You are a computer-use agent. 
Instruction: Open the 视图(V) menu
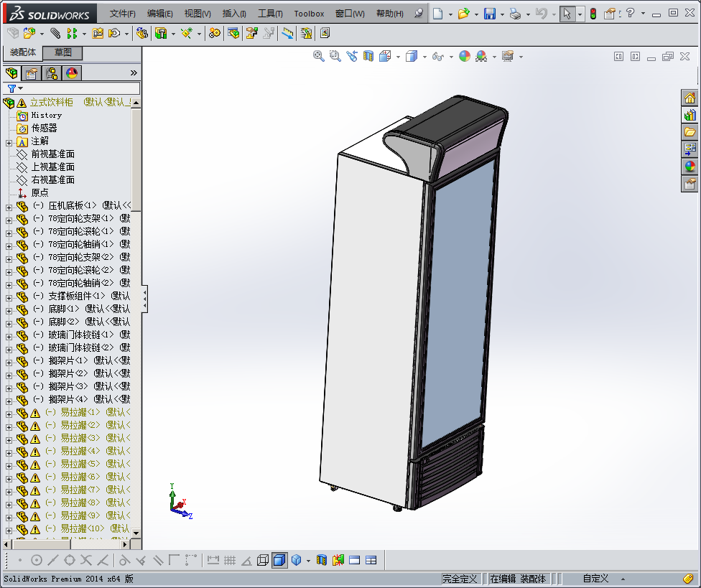(198, 14)
